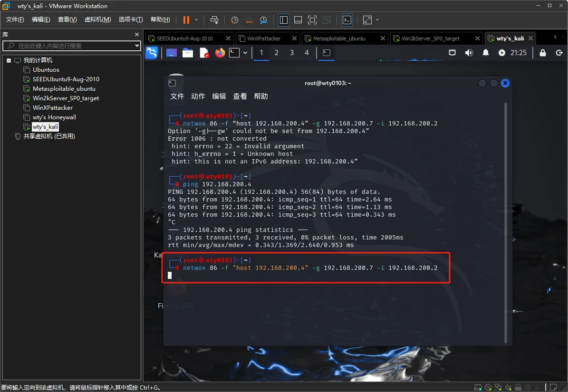Click the send Ctrl+Alt+Del icon
The image size is (568, 392).
(214, 20)
